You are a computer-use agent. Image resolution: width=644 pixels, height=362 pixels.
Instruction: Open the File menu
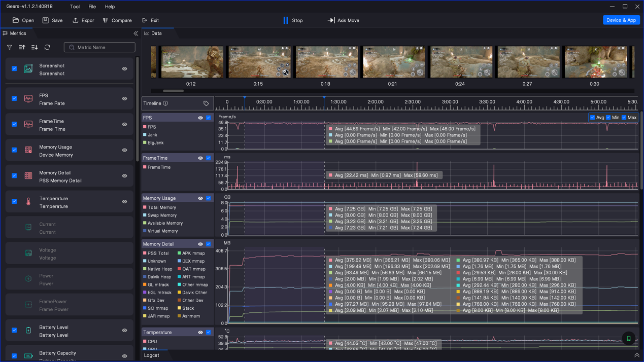92,7
